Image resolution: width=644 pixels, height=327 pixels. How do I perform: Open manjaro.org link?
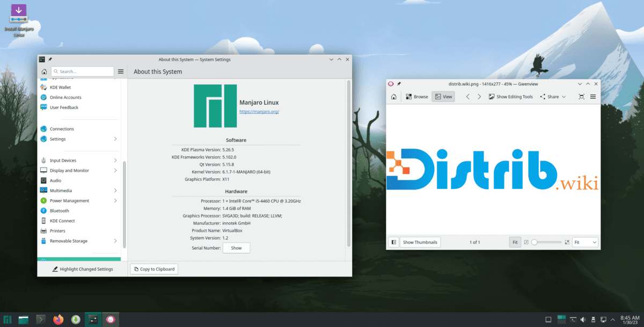coord(259,111)
